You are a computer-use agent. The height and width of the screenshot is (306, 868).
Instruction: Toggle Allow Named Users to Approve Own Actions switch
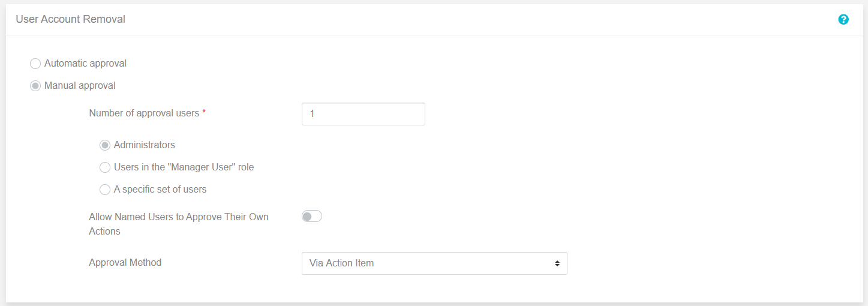tap(312, 217)
